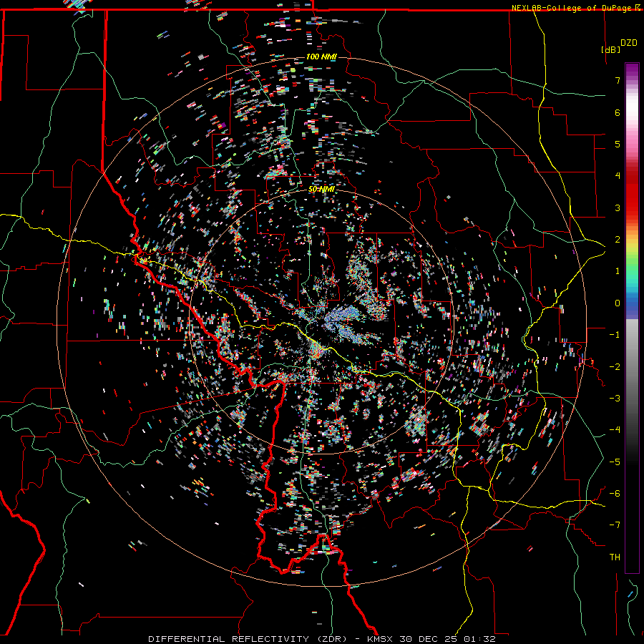Click the -3 value on color scale
Image resolution: width=644 pixels, height=644 pixels.
[x=615, y=399]
